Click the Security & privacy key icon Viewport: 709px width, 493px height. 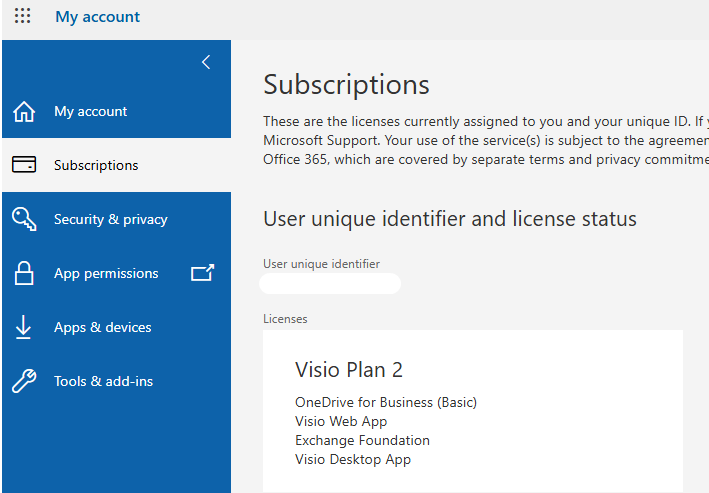coord(24,219)
